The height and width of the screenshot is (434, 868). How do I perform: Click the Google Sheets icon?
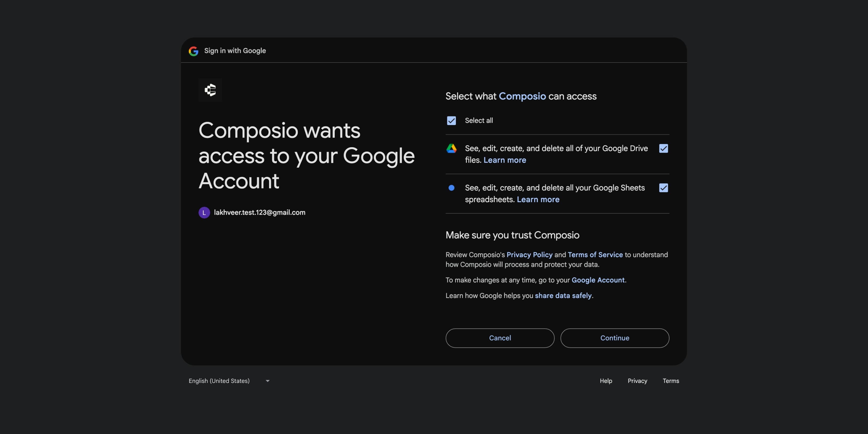[451, 188]
